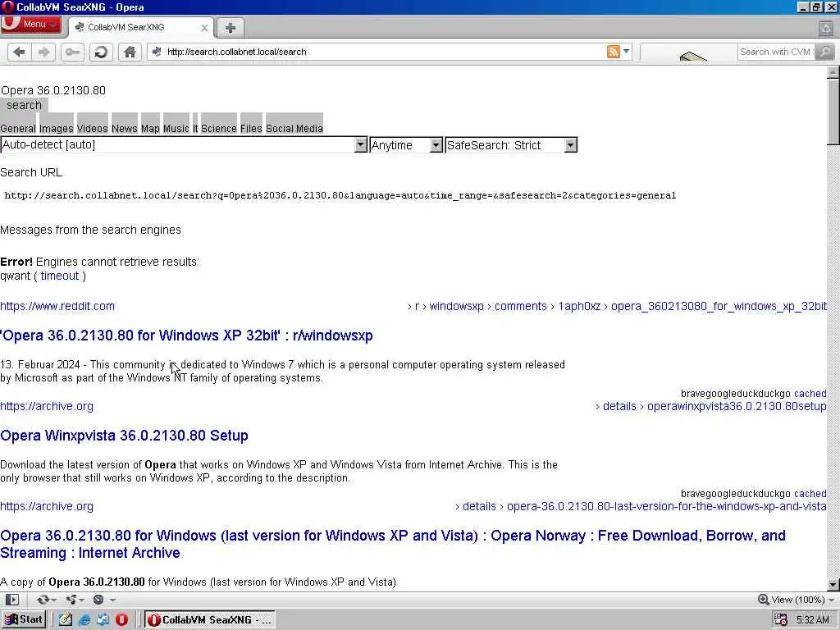
Task: Open the Opera Unite status bar icon
Action: (x=74, y=600)
